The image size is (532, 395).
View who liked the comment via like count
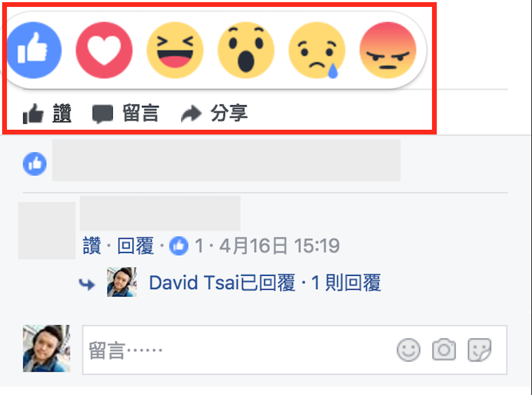186,246
